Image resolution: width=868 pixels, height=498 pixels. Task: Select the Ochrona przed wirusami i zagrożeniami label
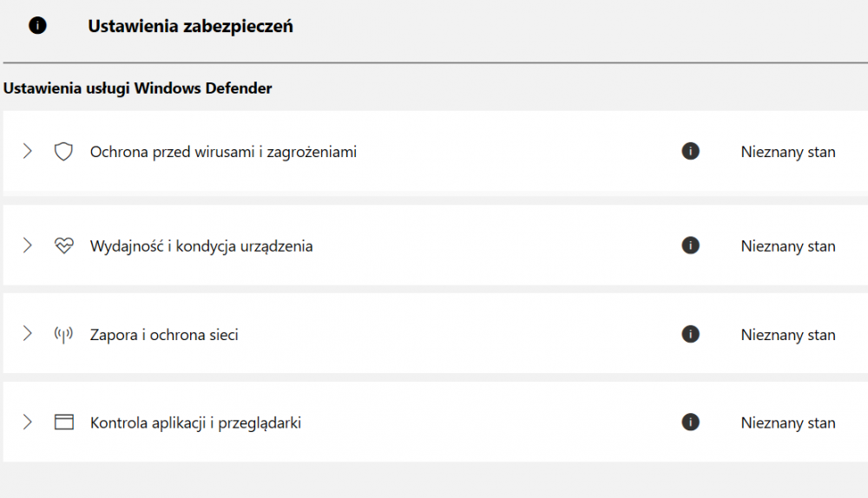click(223, 152)
